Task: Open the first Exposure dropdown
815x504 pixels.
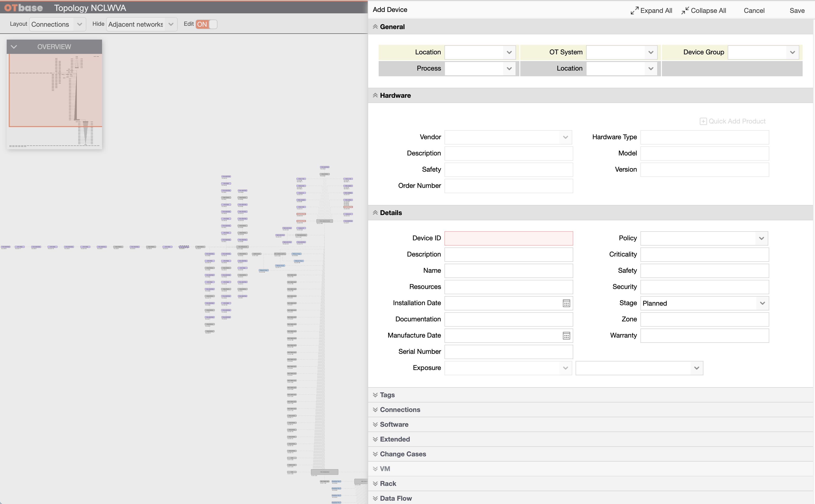Action: pyautogui.click(x=508, y=368)
